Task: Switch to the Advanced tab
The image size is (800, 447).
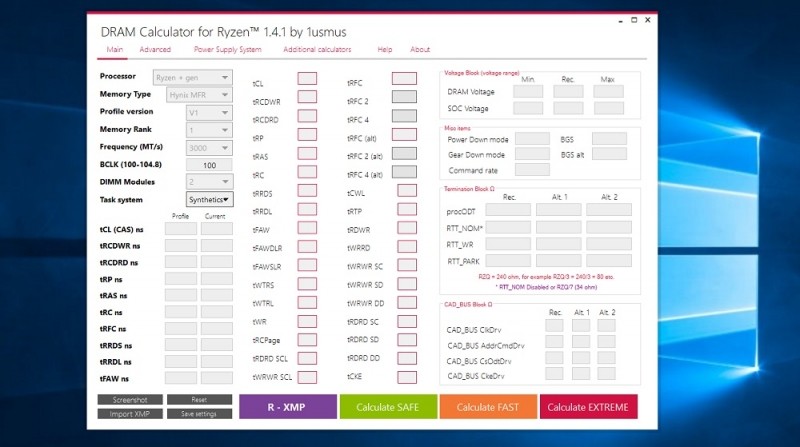Action: [x=155, y=49]
